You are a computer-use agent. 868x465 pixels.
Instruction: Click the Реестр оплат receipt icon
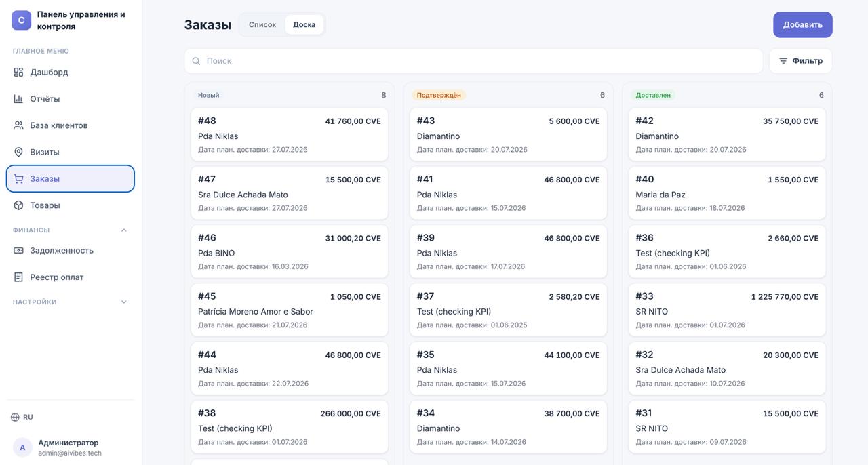pos(18,277)
